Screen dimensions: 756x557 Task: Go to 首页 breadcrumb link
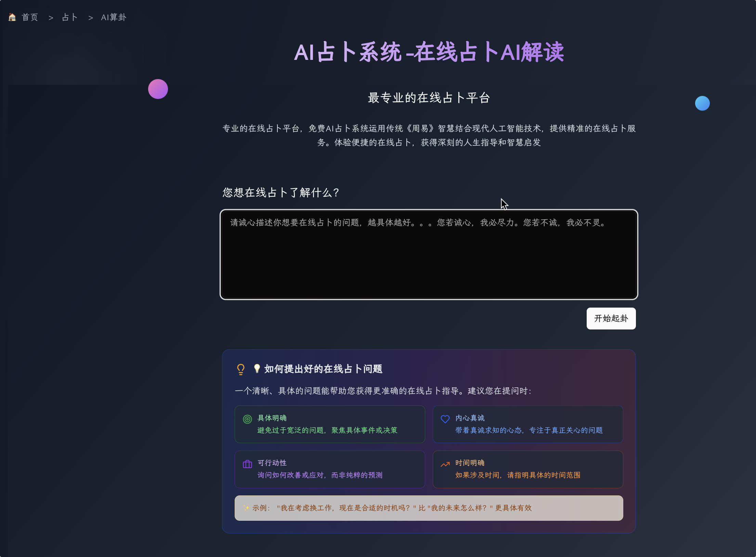[x=30, y=17]
